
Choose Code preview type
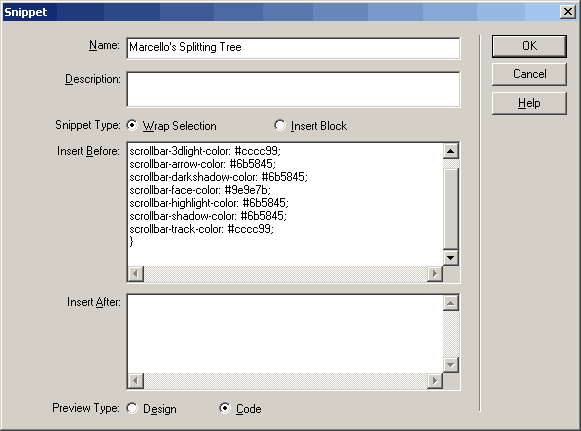[225, 408]
